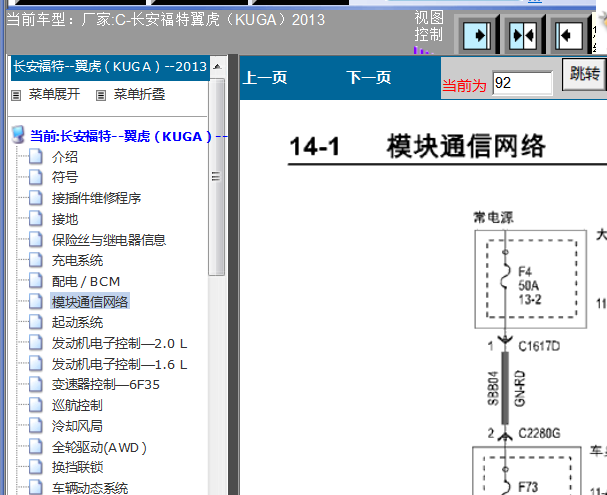Click the 当前车型 vehicle model header text

pos(166,19)
